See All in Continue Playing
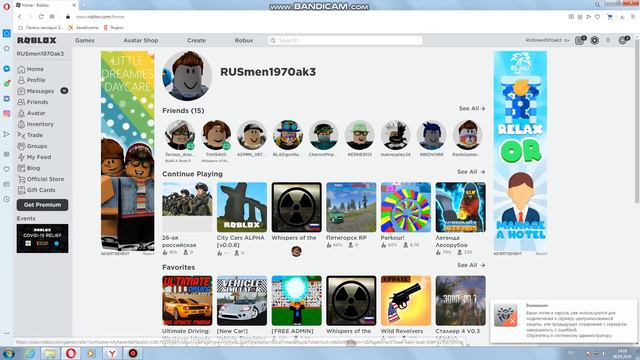Screen dimensions: 640x360 click(x=471, y=172)
